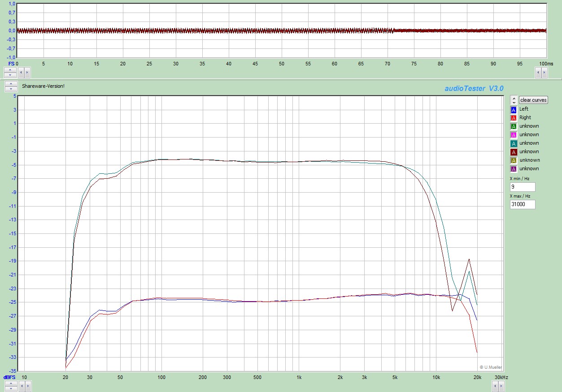The width and height of the screenshot is (562, 392).
Task: Click unknown label next to green swatch
Action: point(529,126)
